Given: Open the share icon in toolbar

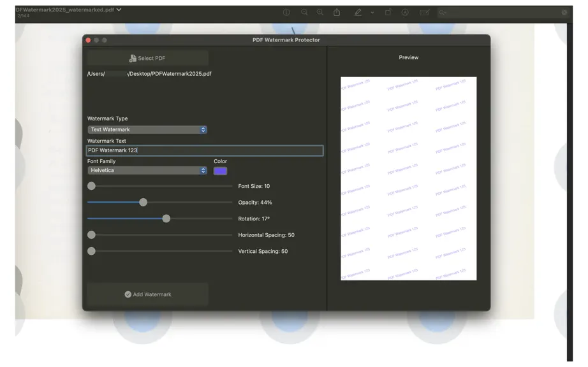Looking at the screenshot, I should (337, 12).
